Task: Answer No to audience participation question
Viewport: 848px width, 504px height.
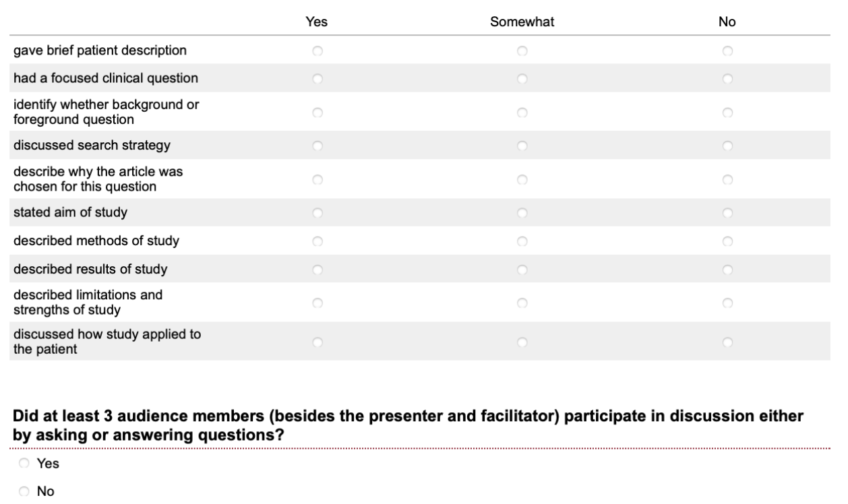Action: click(25, 491)
